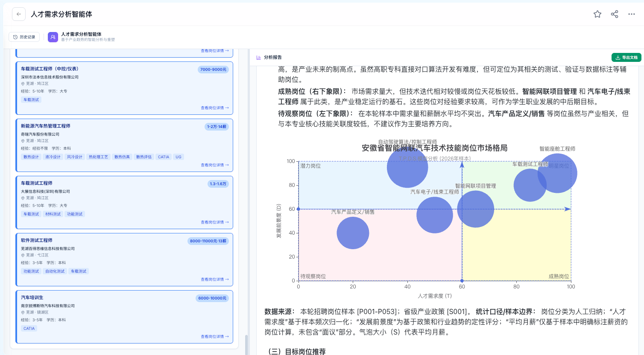Select the 车载测试工程师（中控/仪表） job title
644x355 pixels.
click(x=50, y=69)
